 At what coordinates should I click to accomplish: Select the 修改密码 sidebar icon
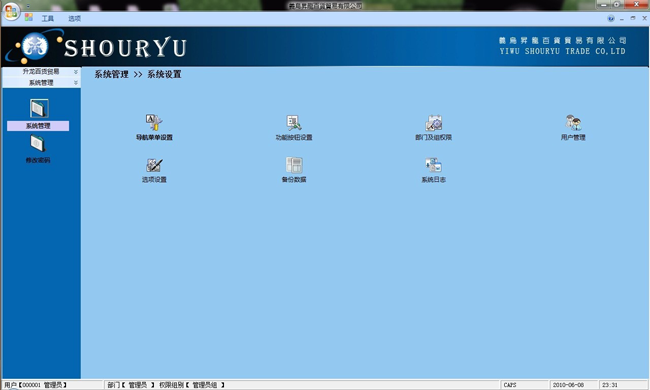(x=38, y=144)
